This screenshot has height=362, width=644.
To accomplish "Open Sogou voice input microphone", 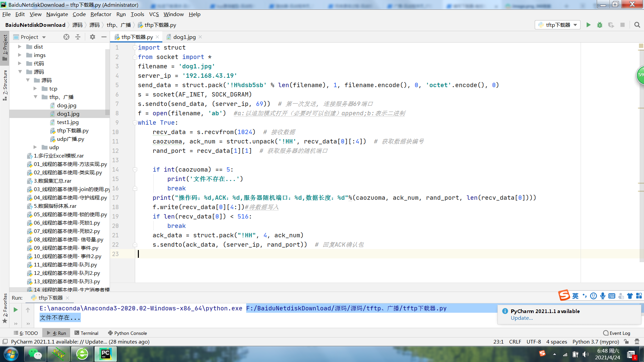I will (603, 296).
